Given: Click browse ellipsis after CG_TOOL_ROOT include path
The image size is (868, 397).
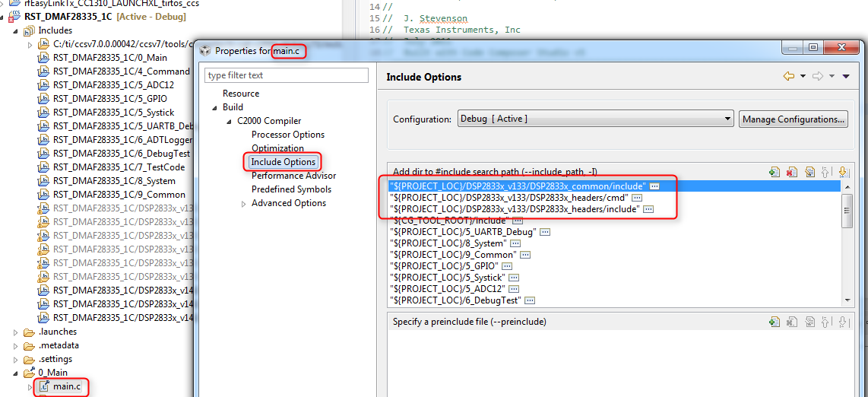Looking at the screenshot, I should click(x=518, y=221).
